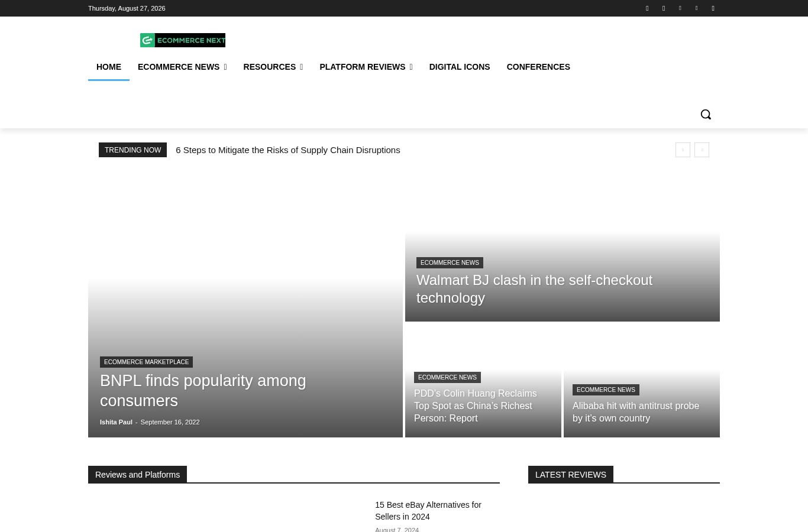Click the second social icon in the top bar
Screen dimensions: 808x532
tap(664, 8)
